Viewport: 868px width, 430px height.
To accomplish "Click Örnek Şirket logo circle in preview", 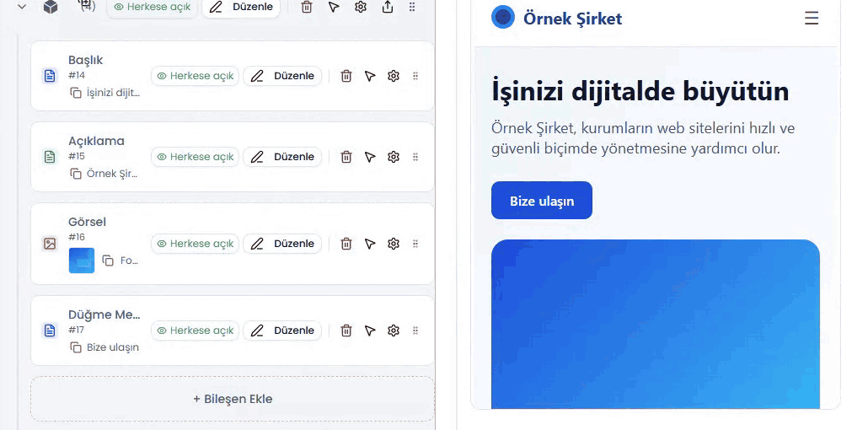I will (502, 17).
